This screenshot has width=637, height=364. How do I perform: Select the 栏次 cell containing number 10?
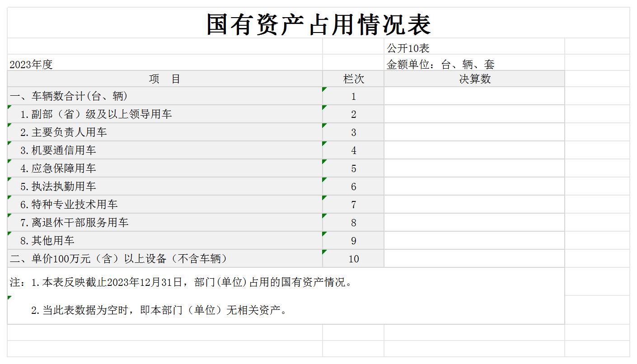(x=353, y=259)
